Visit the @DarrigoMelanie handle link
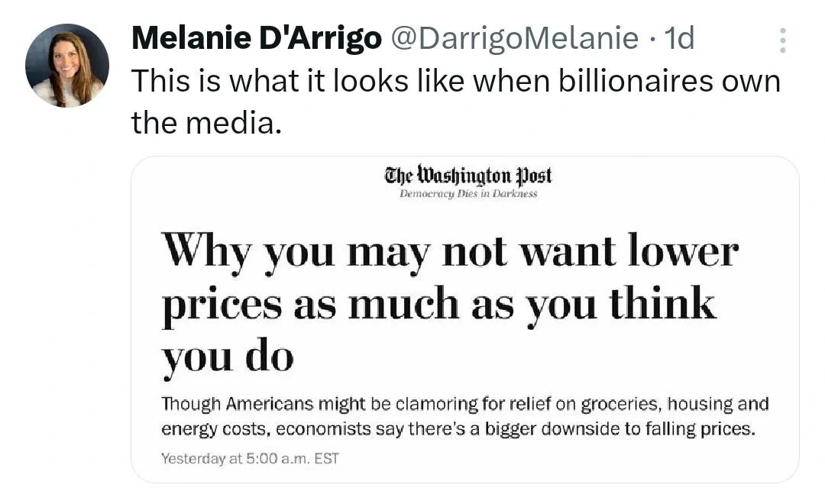This screenshot has width=825, height=504. [515, 38]
